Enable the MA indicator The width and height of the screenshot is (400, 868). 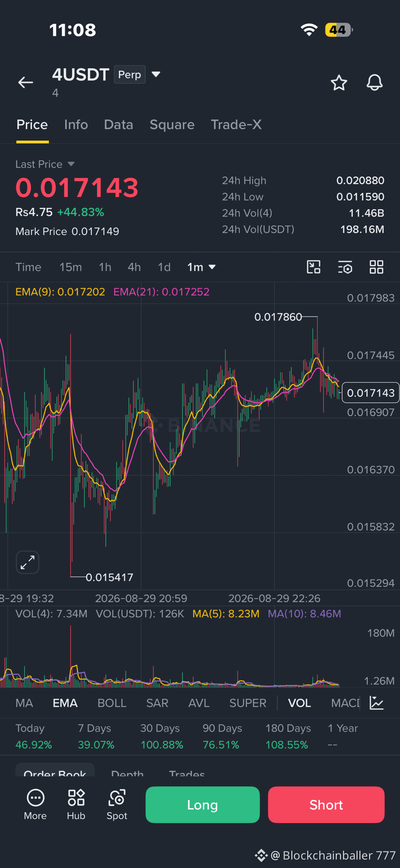pos(24,703)
